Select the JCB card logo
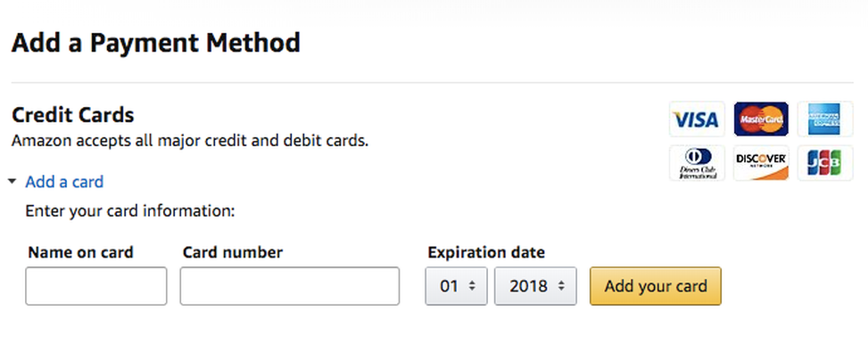Screen dimensions: 868x361 tap(825, 163)
